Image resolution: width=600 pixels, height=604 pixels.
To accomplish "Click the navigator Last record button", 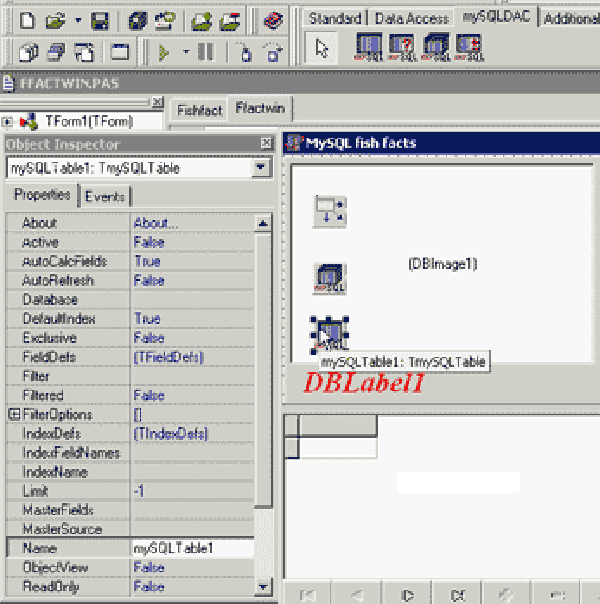I will click(x=458, y=595).
